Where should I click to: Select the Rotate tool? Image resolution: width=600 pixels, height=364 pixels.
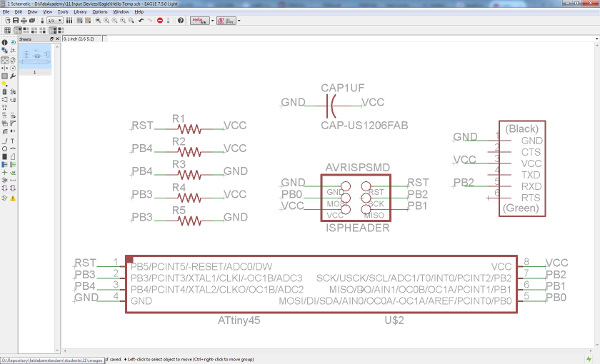[13, 68]
